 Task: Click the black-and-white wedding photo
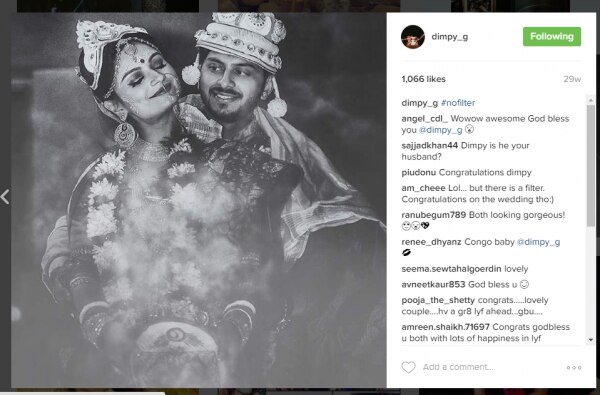pyautogui.click(x=199, y=200)
